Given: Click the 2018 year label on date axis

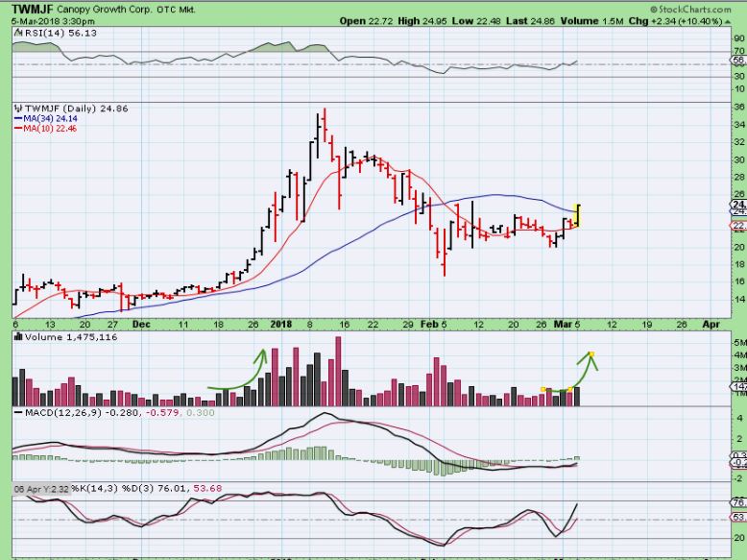Looking at the screenshot, I should pos(280,325).
